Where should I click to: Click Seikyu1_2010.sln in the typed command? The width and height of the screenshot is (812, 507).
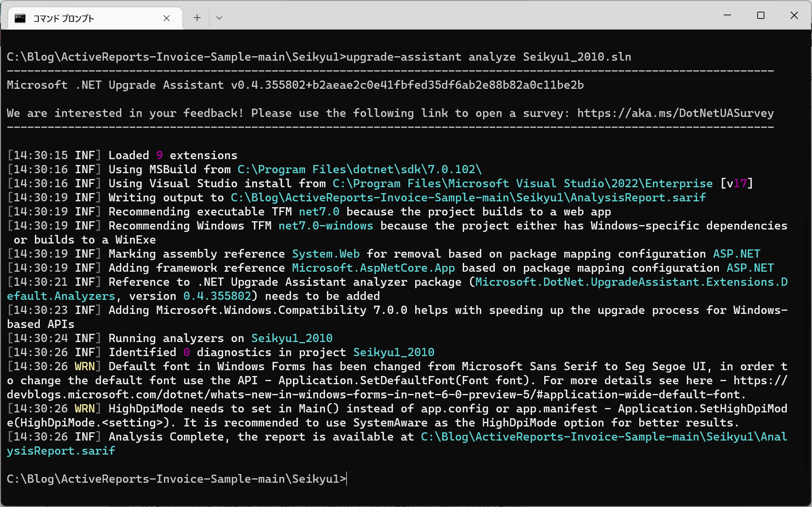pos(577,57)
